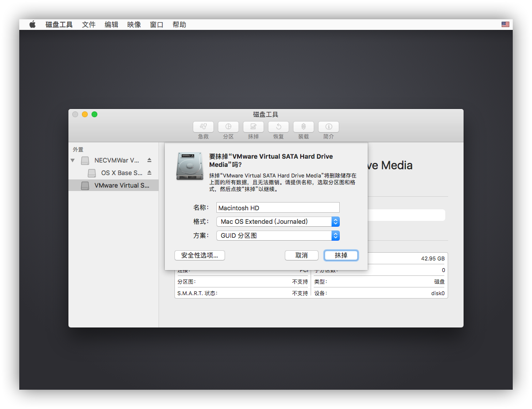532x409 pixels.
Task: Click the 取消 cancel button
Action: (x=302, y=255)
